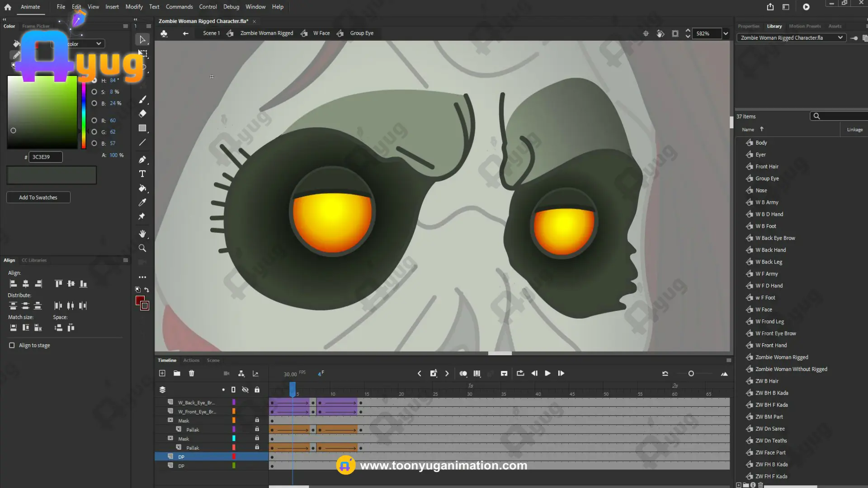This screenshot has width=868, height=488.
Task: Open the Modify menu
Action: pos(134,7)
